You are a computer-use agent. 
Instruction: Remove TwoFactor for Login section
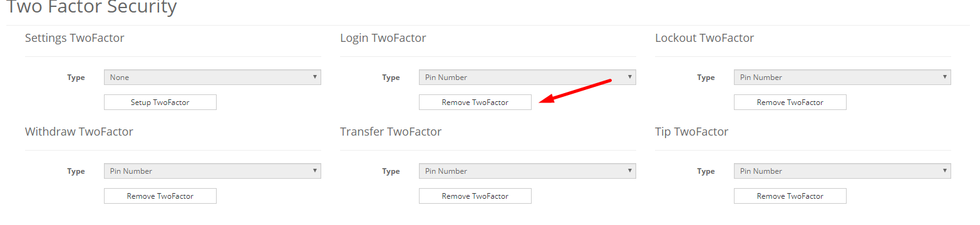coord(475,102)
